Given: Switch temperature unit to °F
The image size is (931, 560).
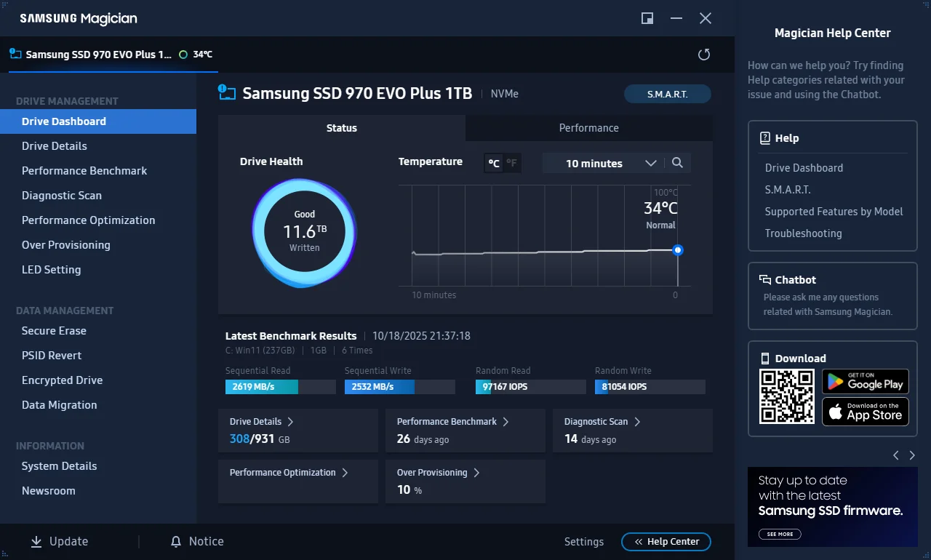Looking at the screenshot, I should [x=512, y=163].
